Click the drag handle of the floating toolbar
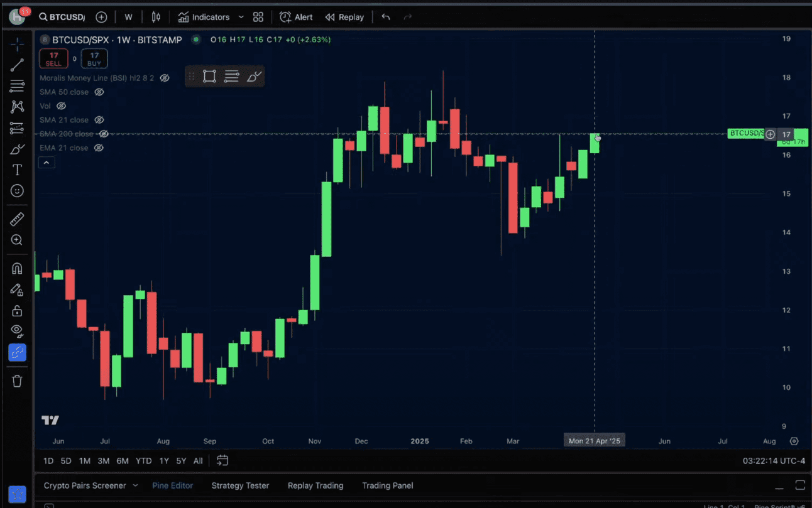The width and height of the screenshot is (812, 508). (192, 77)
